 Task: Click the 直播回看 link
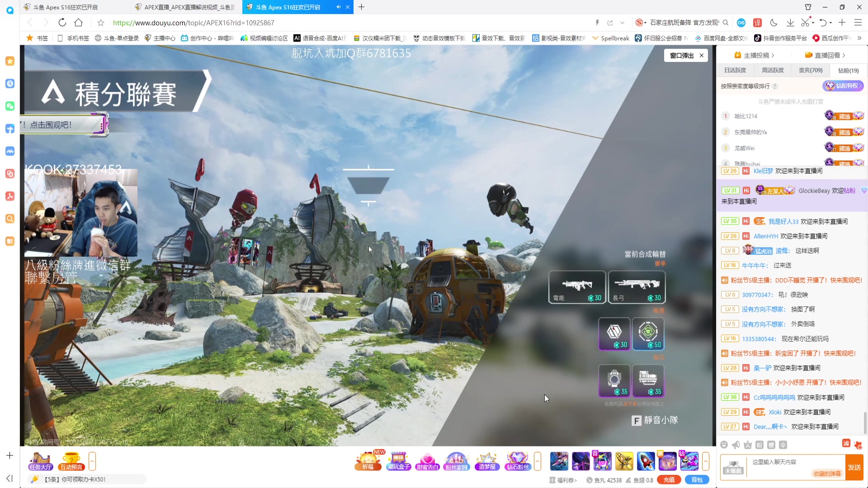click(x=825, y=55)
